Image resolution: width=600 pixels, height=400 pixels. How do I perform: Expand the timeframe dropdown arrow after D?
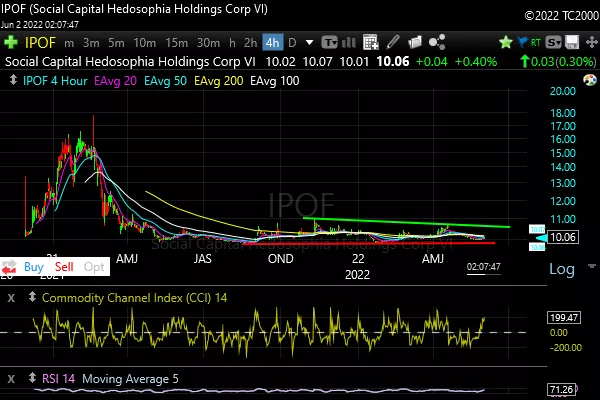click(x=309, y=42)
